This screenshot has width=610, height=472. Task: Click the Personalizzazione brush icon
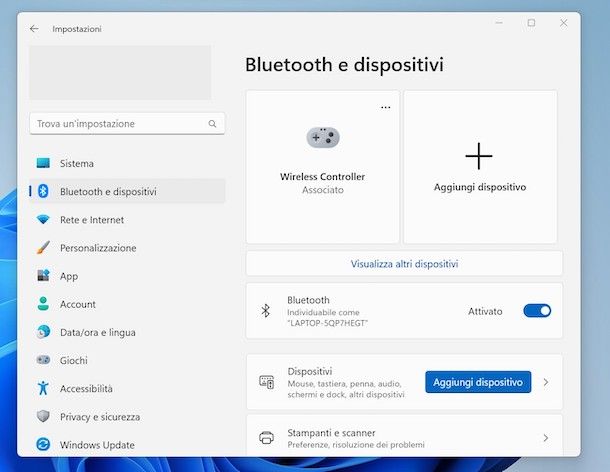point(43,247)
